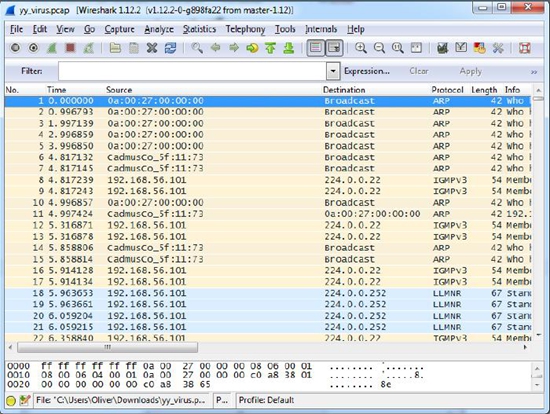Image resolution: width=550 pixels, height=414 pixels.
Task: Click file path in status bar
Action: coord(121,400)
